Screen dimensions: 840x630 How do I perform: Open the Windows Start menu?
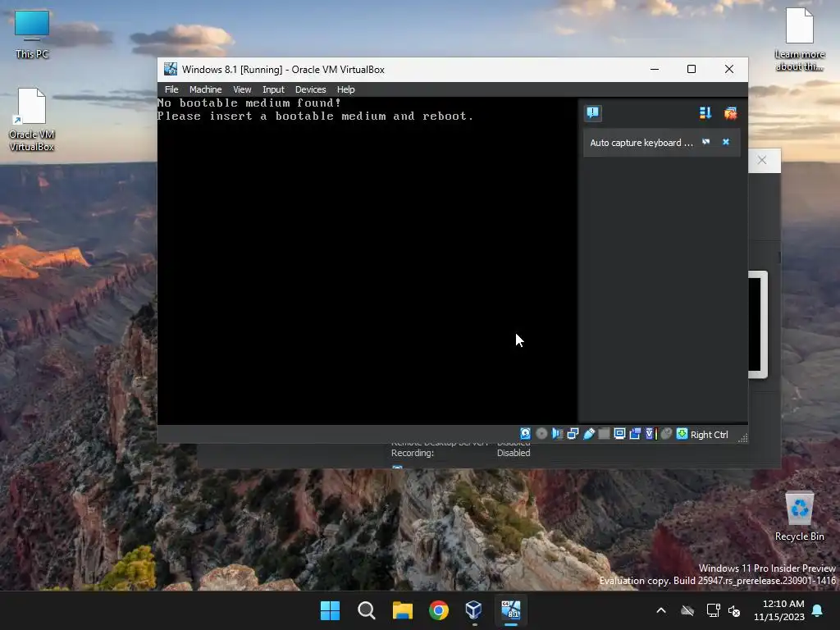[x=330, y=610]
